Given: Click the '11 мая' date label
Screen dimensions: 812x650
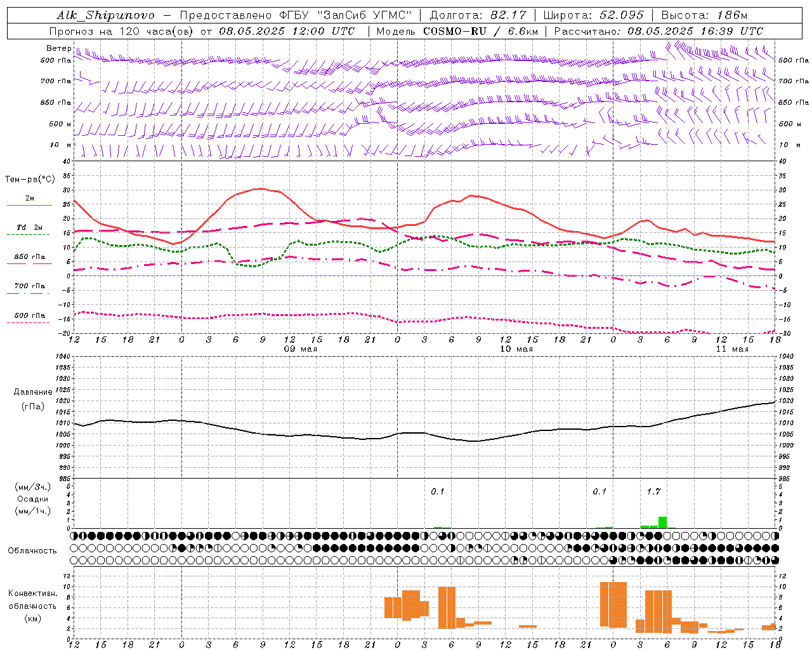Looking at the screenshot, I should [x=732, y=349].
